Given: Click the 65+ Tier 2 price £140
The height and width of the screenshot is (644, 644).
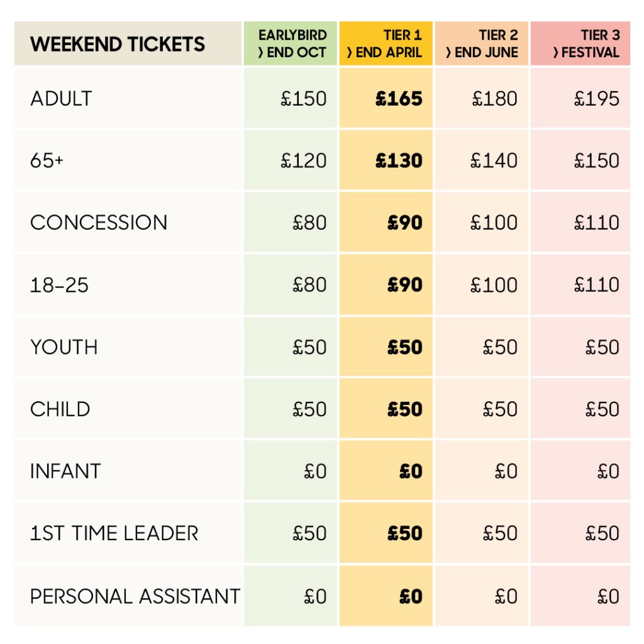Looking at the screenshot, I should [x=494, y=160].
